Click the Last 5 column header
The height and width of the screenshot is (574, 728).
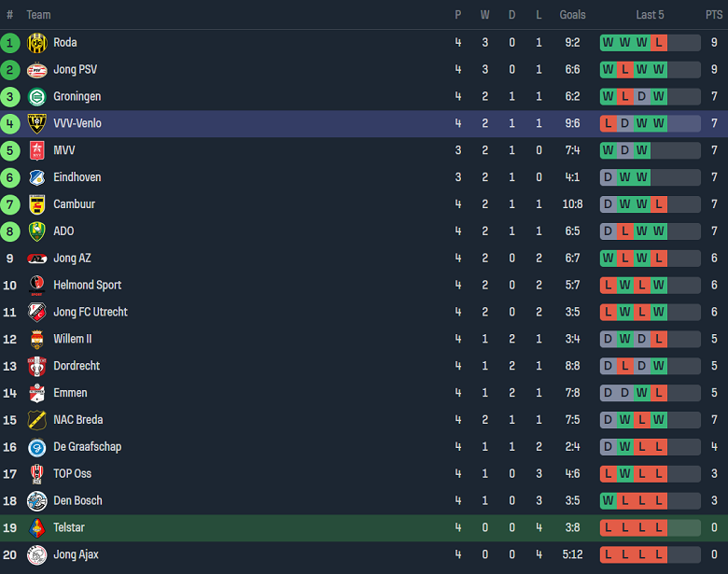pyautogui.click(x=650, y=15)
